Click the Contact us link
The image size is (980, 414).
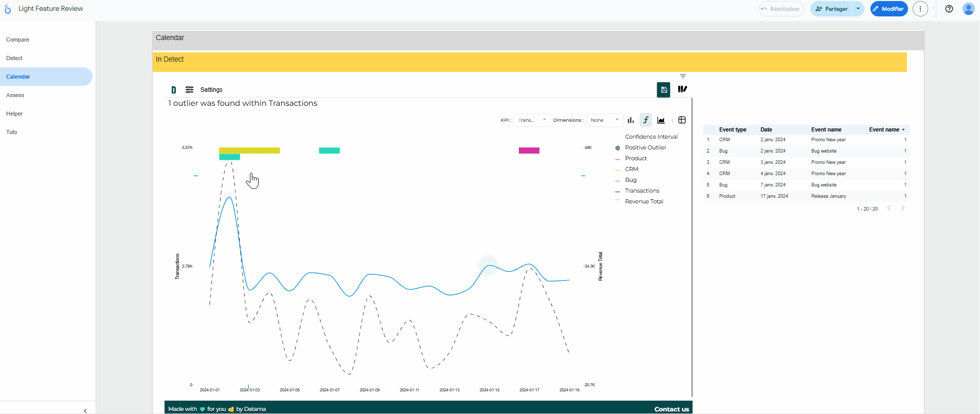[x=671, y=409]
